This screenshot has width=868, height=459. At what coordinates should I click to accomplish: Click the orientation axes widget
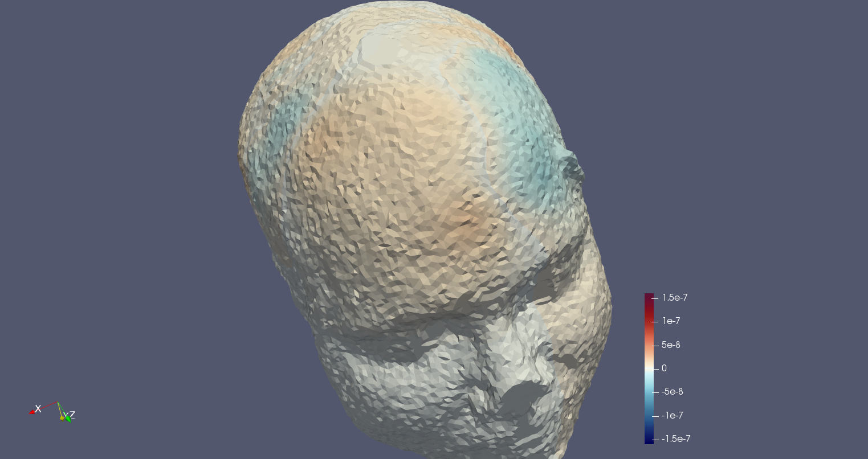click(52, 411)
